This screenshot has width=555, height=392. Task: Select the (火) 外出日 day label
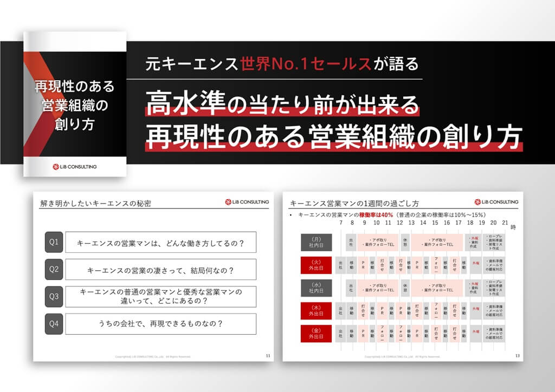[316, 265]
